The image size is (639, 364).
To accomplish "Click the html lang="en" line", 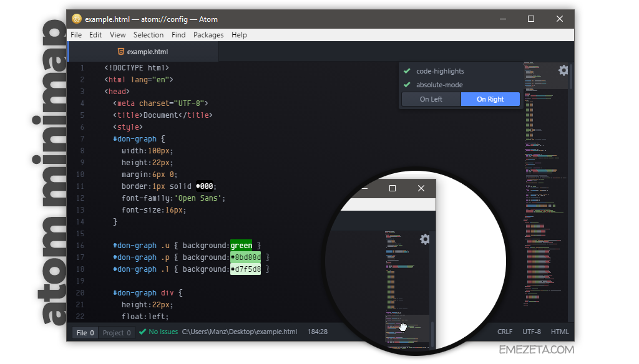I will [139, 79].
